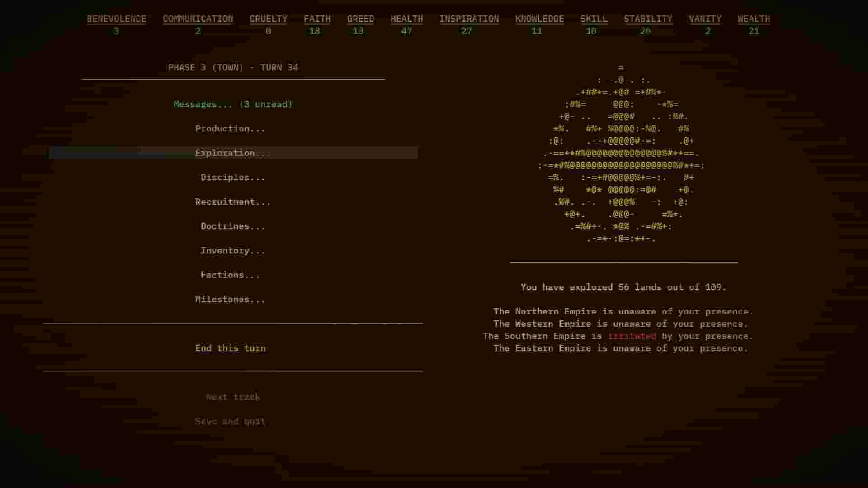The width and height of the screenshot is (868, 488).
Task: Select the highlighted Exploration option
Action: [233, 153]
